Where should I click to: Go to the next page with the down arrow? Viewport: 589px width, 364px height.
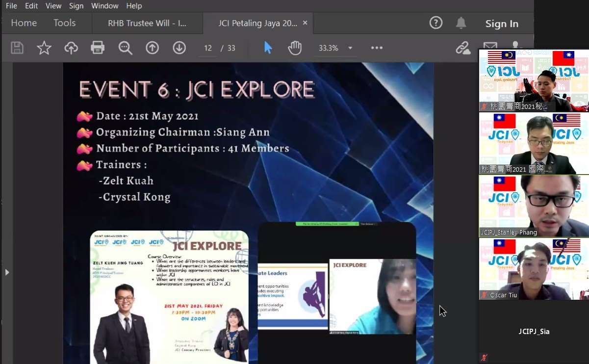click(179, 48)
